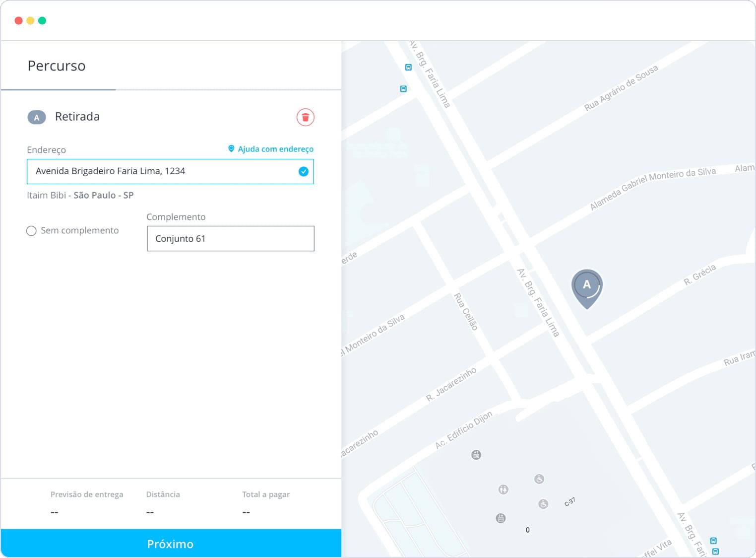Delete the Retirada stop using trash icon
Image resolution: width=756 pixels, height=558 pixels.
(x=305, y=117)
